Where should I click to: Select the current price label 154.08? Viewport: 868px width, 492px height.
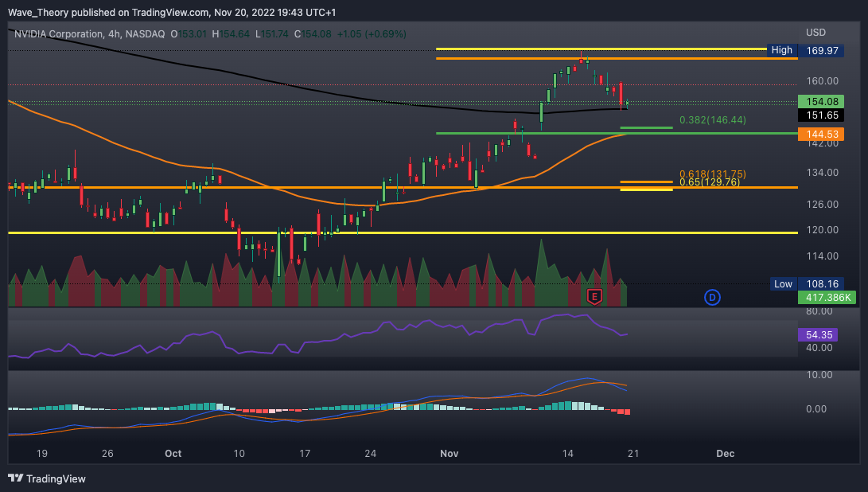coord(821,101)
